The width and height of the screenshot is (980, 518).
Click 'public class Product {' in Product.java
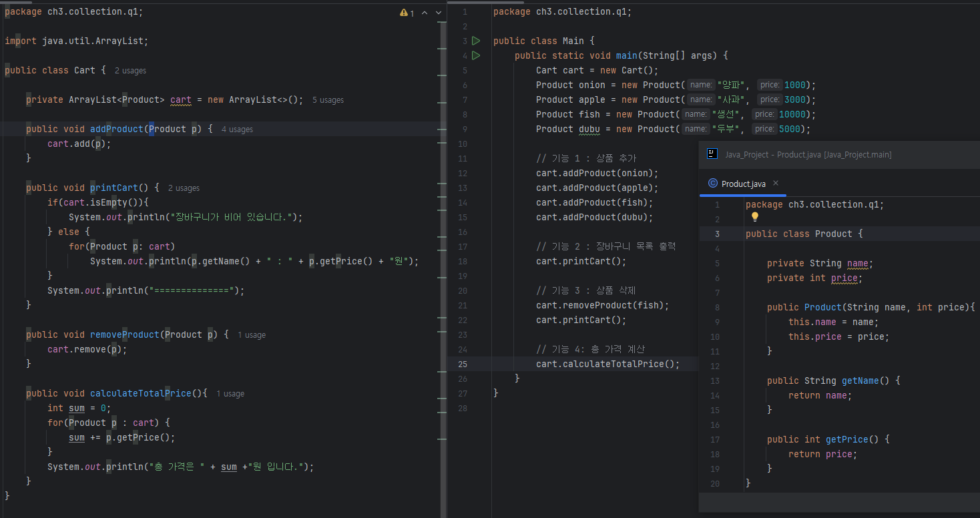804,234
